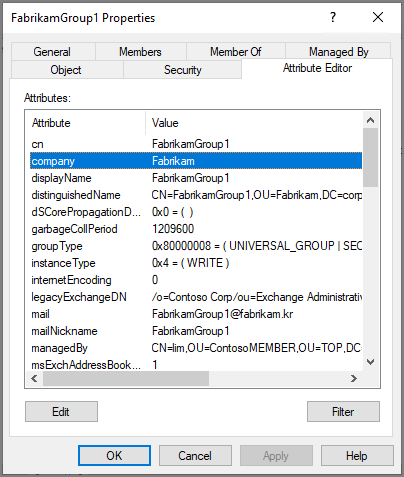Close the FabrikamGroup1 Properties dialog
Viewport: 404px width, 477px height.
[x=378, y=17]
